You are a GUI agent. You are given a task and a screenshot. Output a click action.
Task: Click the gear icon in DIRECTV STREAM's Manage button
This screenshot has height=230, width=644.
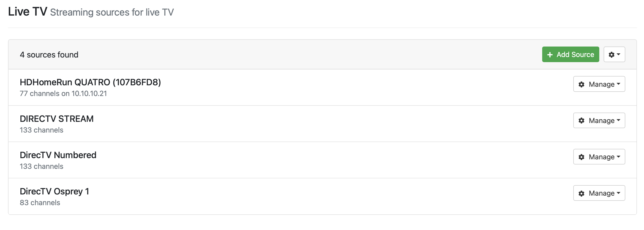click(582, 121)
